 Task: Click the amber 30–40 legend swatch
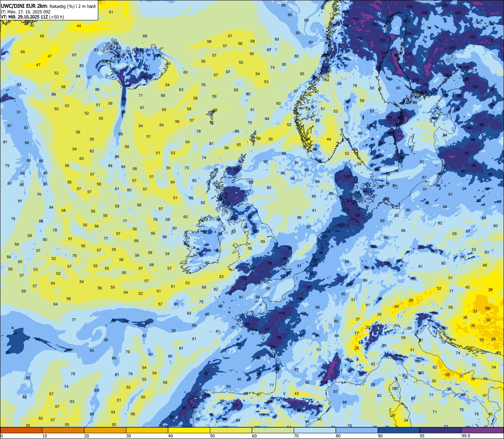[147, 430]
